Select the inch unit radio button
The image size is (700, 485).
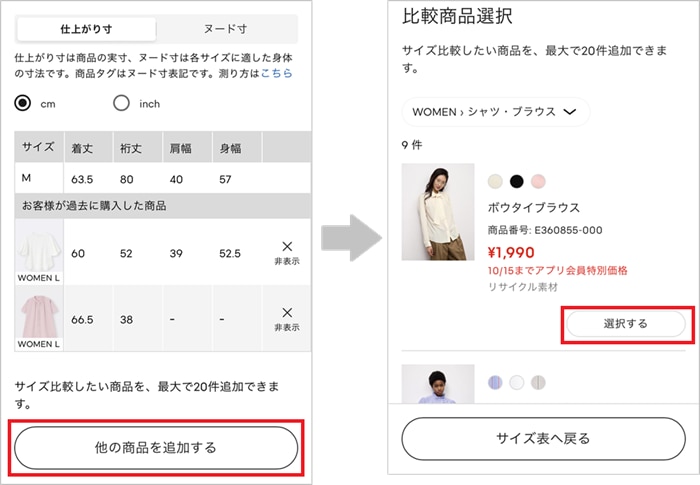(121, 103)
